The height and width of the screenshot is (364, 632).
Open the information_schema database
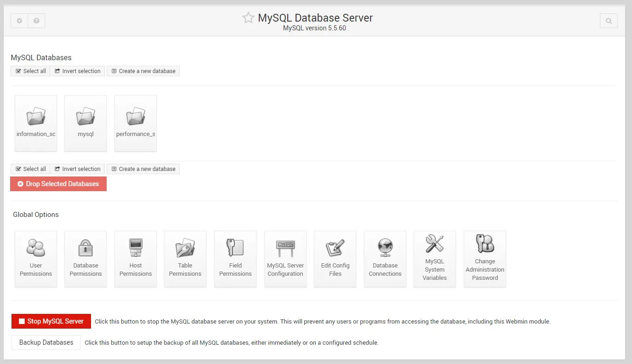(36, 117)
